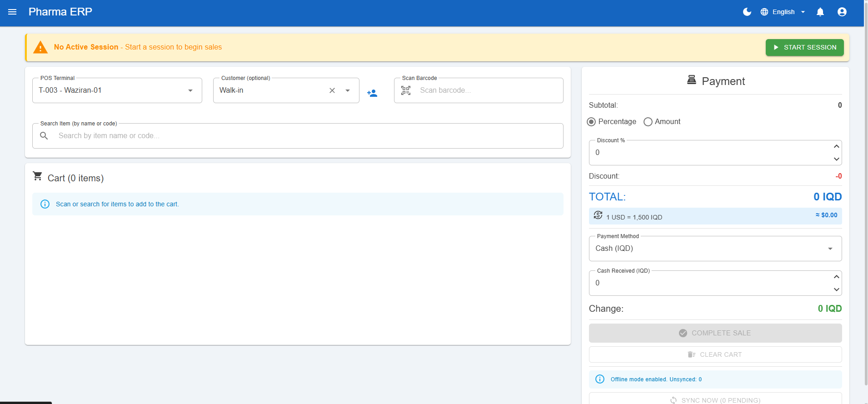Click the 'Cart (0 items)' heading
Viewport: 868px width, 404px height.
[75, 178]
